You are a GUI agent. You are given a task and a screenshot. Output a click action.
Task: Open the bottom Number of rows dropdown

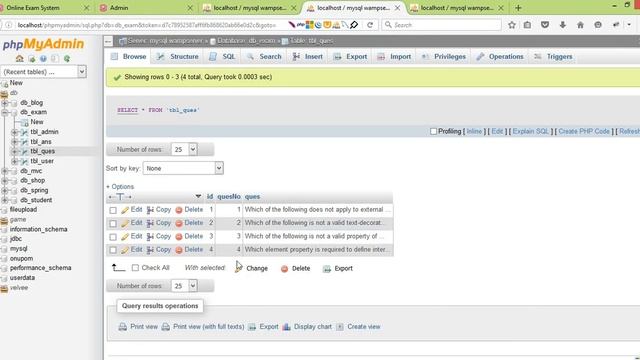pos(184,286)
